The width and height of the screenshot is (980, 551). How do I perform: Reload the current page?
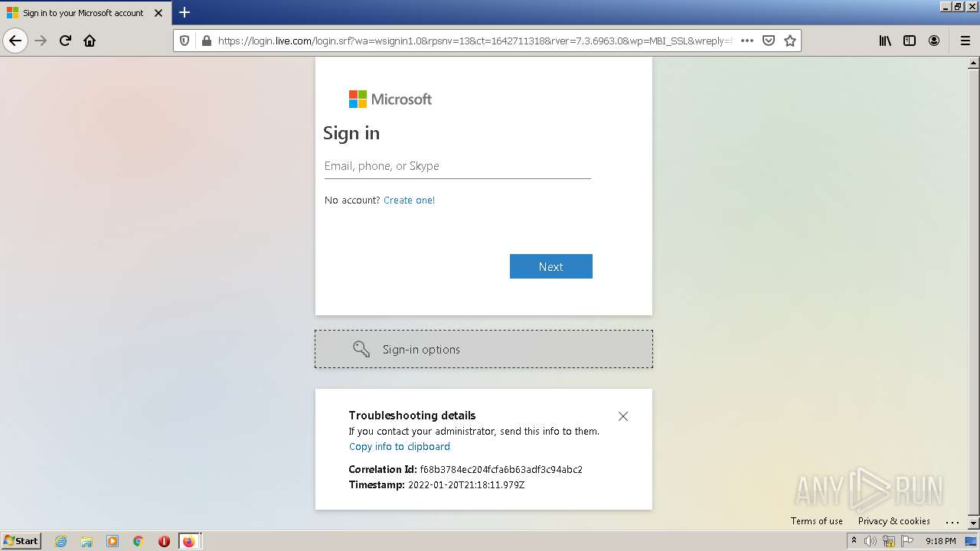pyautogui.click(x=65, y=41)
